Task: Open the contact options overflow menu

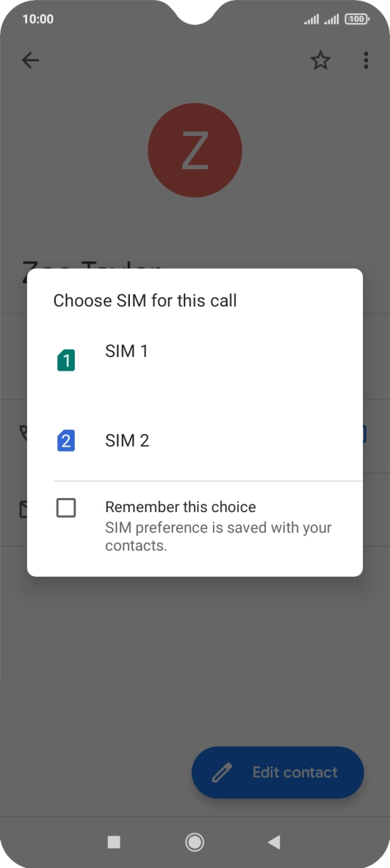Action: tap(365, 60)
